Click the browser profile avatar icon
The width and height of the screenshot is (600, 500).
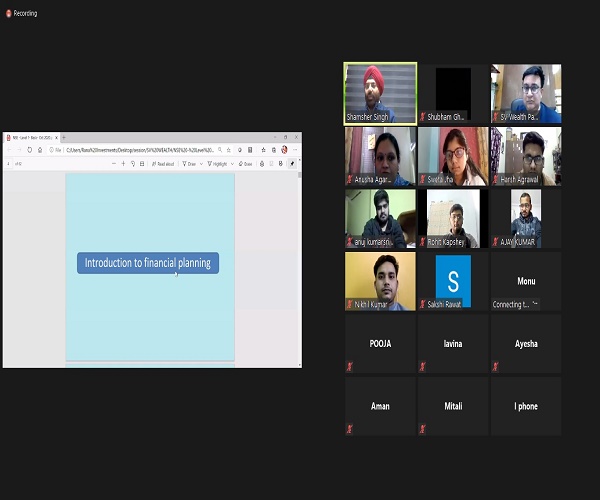[284, 150]
